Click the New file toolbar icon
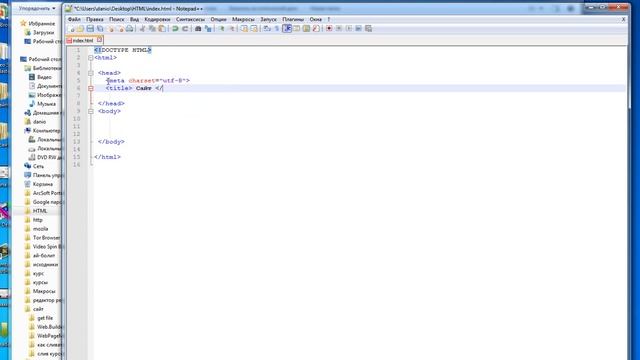 (71, 29)
